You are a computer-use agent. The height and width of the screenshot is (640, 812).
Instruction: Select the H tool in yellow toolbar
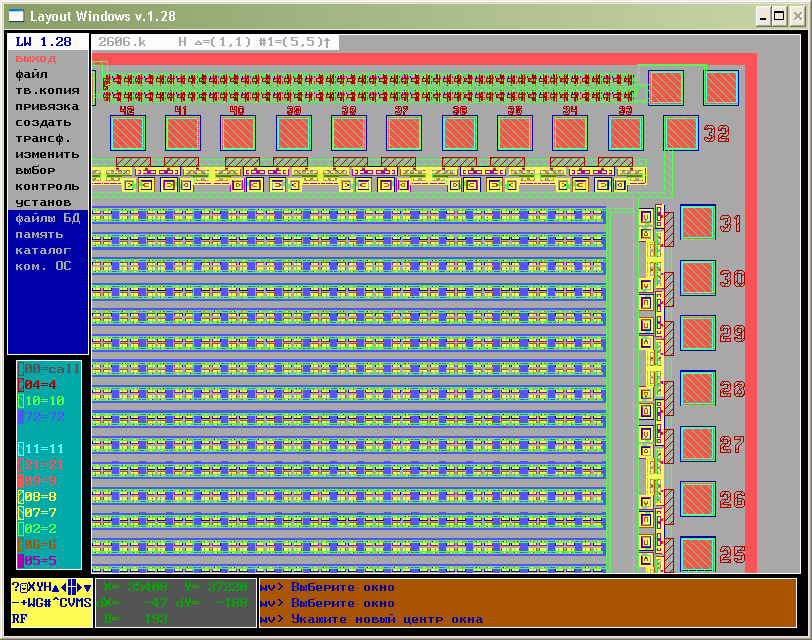click(48, 587)
